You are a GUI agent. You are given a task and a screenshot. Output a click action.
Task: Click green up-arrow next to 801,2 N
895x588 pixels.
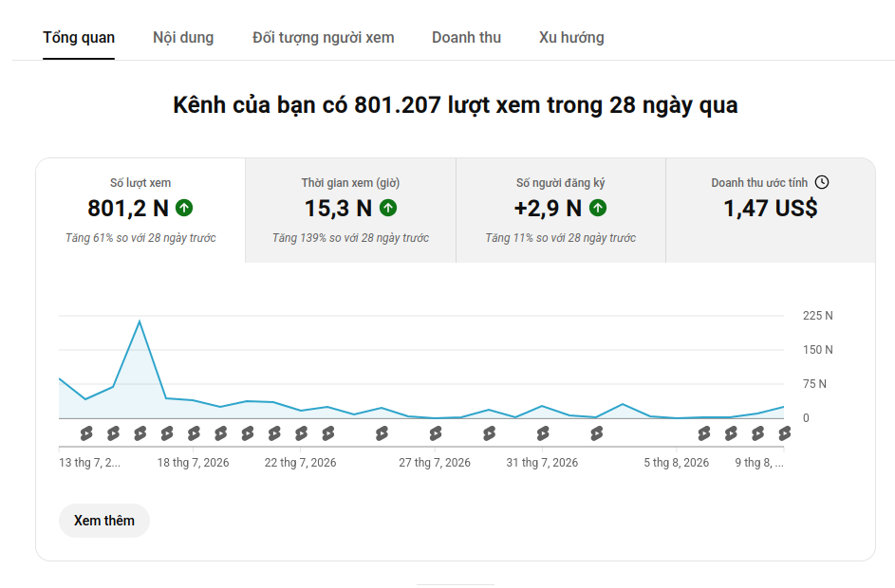(184, 208)
